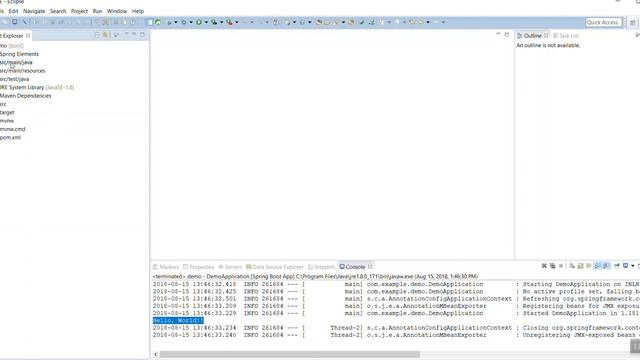
Task: Select the mvnw.cmd file
Action: point(13,129)
